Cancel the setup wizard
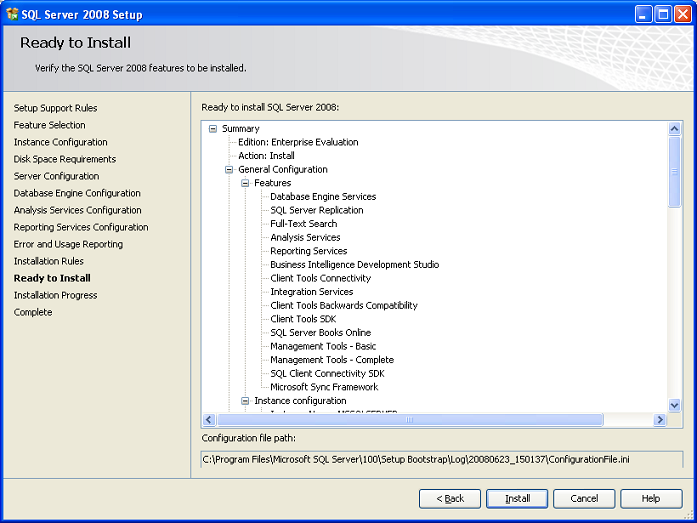Image resolution: width=697 pixels, height=523 pixels. click(x=584, y=499)
